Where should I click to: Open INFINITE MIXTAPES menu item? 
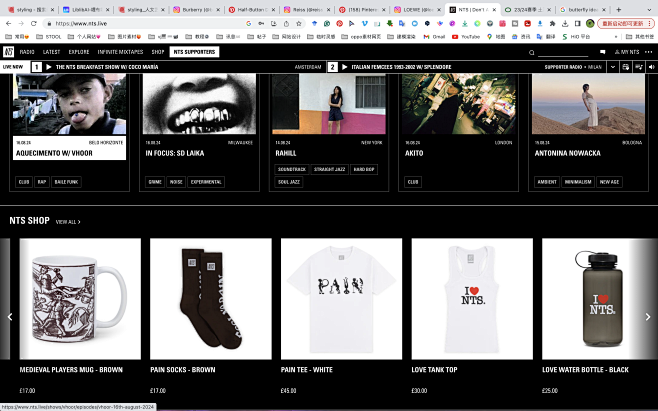click(x=120, y=52)
